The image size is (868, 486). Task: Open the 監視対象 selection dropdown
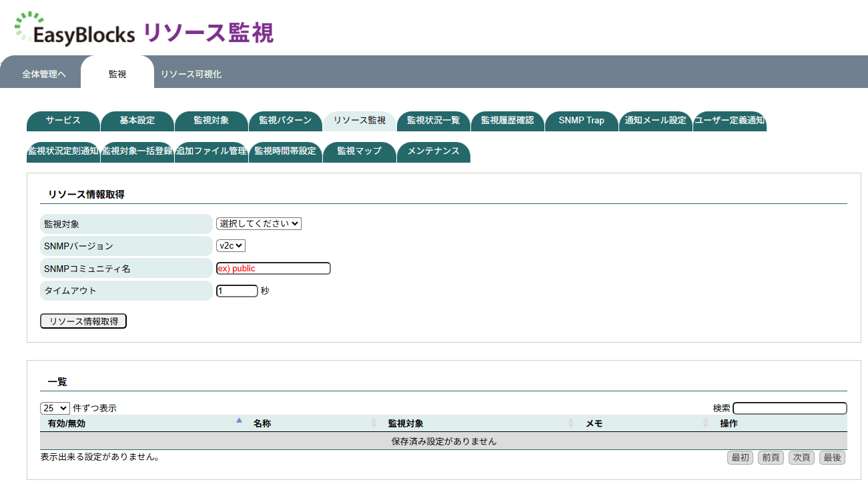point(259,224)
